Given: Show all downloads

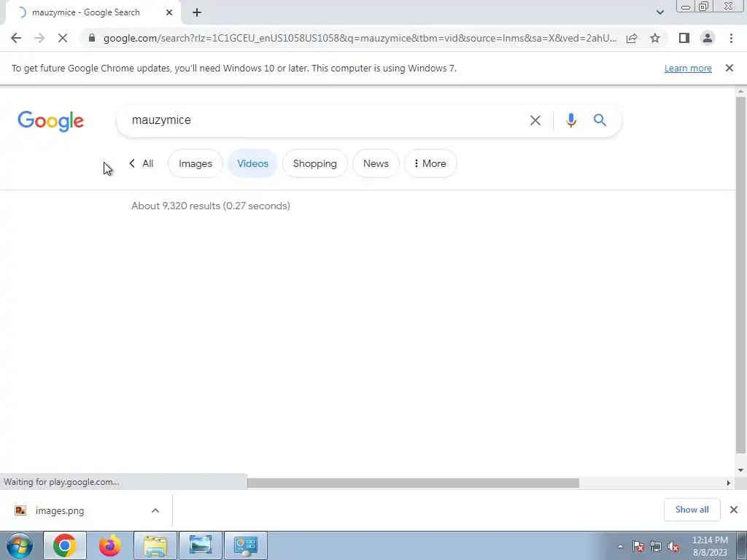Looking at the screenshot, I should click(x=692, y=510).
